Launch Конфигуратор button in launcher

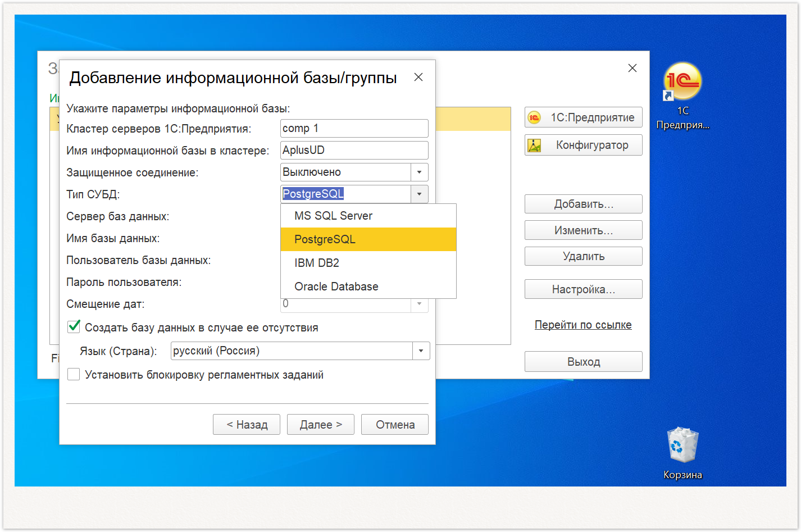(584, 145)
